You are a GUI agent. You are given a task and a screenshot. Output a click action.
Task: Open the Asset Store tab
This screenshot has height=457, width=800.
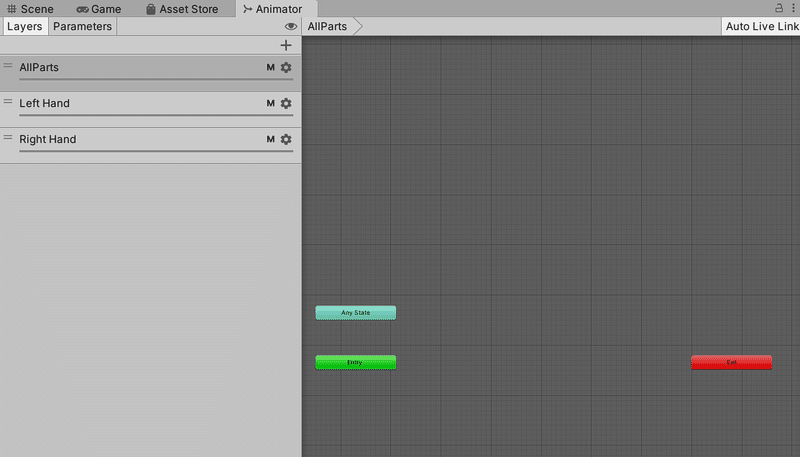pyautogui.click(x=182, y=9)
